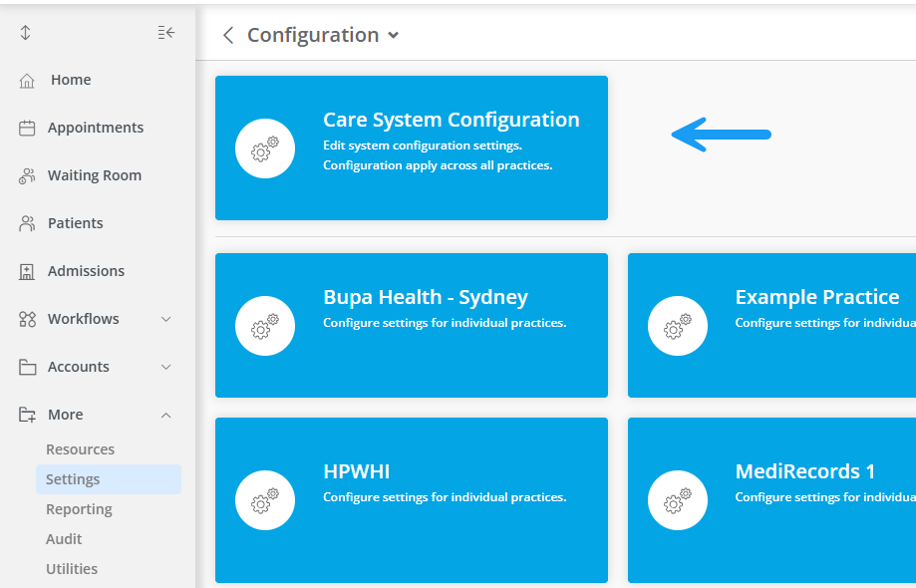Go to Appointments in the sidebar
Screen dimensions: 916x588
96,128
